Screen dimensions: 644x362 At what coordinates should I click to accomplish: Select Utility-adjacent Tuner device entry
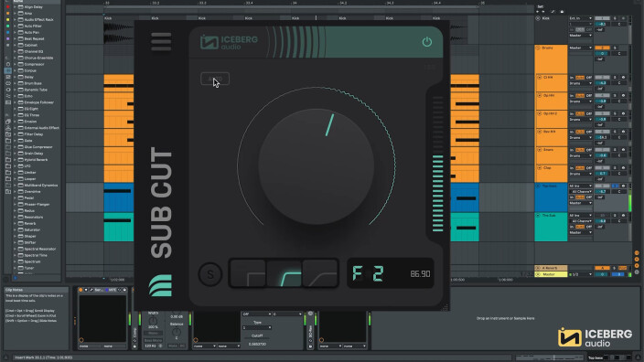click(28, 268)
